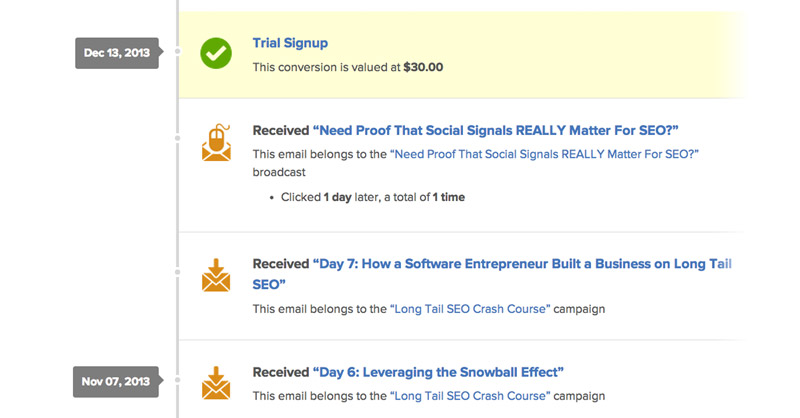Click the timeline dot beside Day 7 email

coord(178,272)
